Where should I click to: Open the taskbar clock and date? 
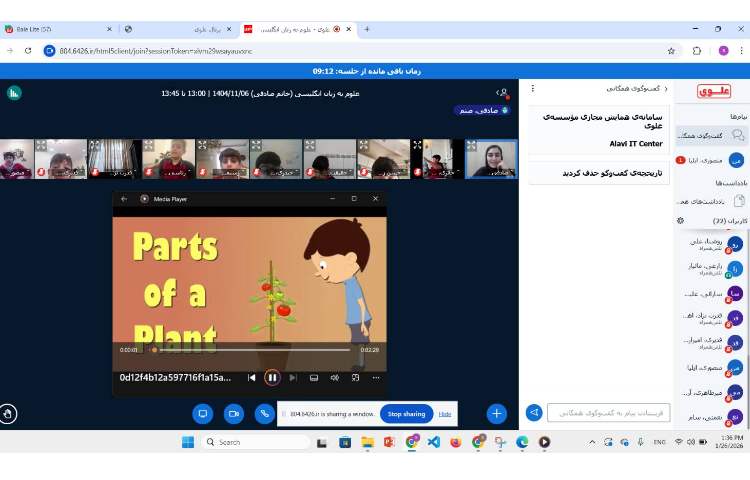(x=731, y=442)
